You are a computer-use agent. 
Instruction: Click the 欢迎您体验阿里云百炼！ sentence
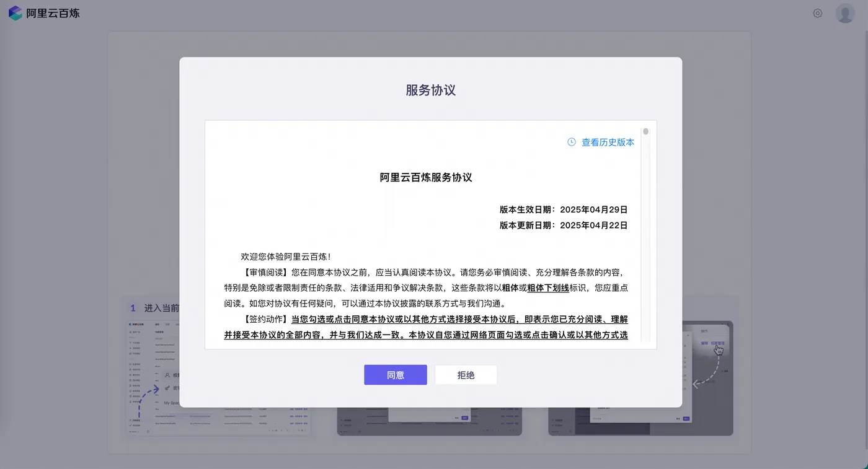286,256
